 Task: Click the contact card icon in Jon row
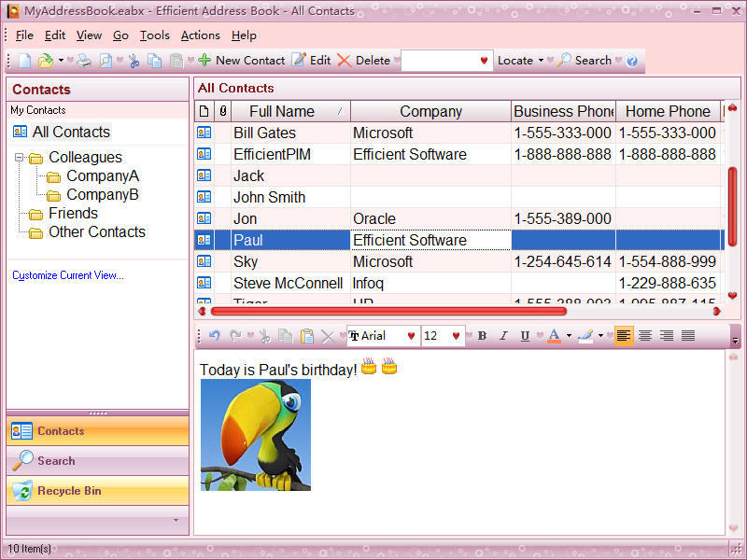point(204,218)
